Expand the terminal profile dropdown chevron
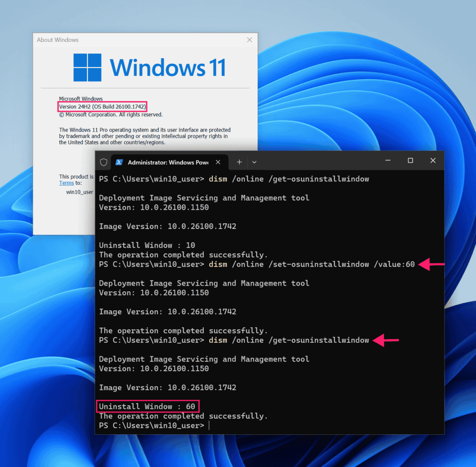Screen dimensions: 476x467 (254, 162)
